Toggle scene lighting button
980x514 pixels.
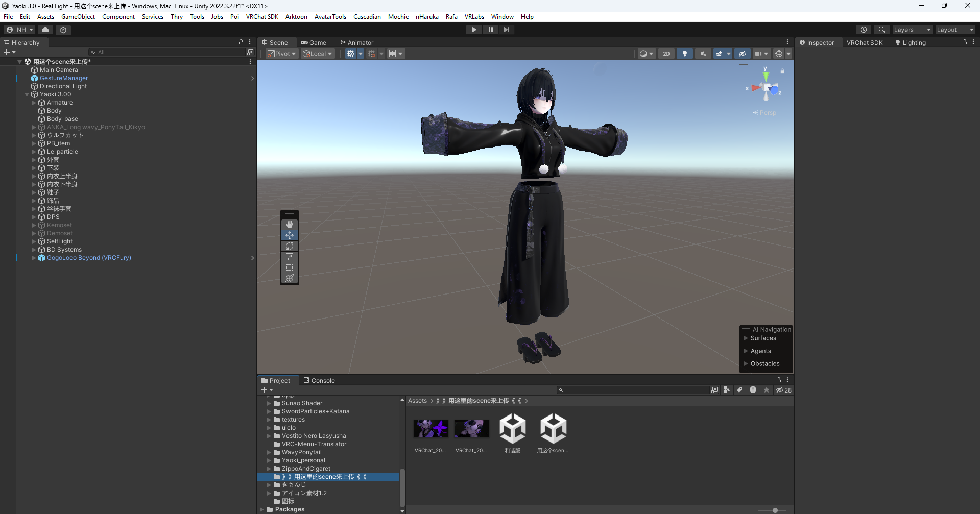tap(685, 54)
